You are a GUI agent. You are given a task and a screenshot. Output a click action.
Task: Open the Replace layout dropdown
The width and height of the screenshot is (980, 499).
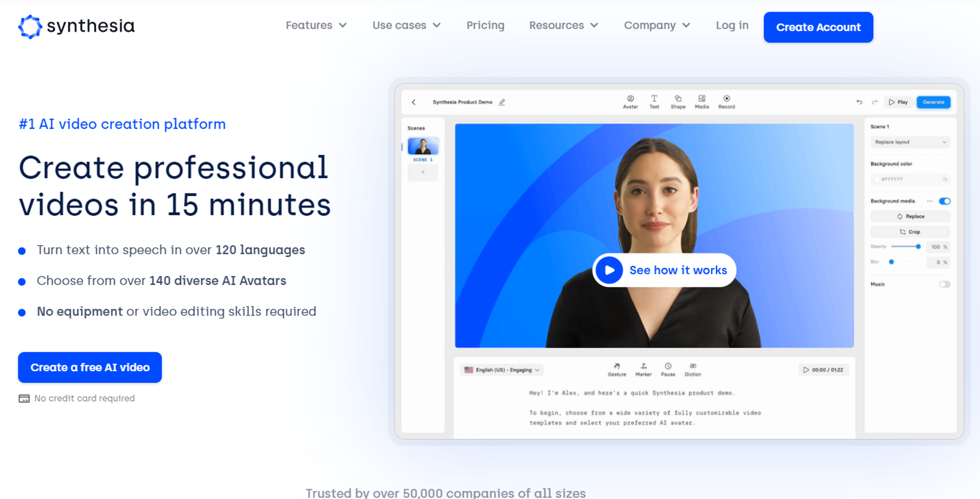point(910,142)
